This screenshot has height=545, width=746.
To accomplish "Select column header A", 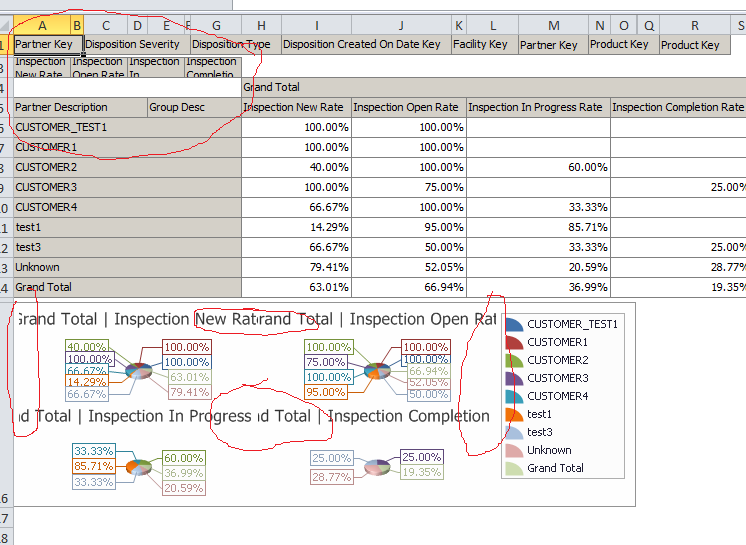I will pos(42,25).
